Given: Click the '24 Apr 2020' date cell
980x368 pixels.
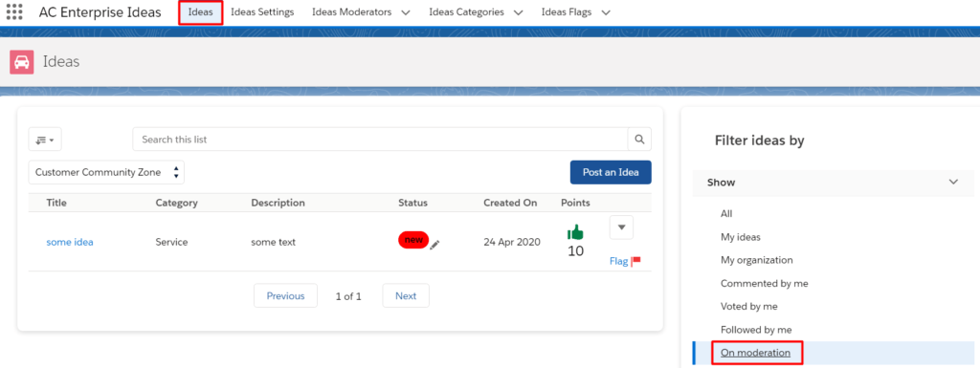Looking at the screenshot, I should tap(512, 242).
